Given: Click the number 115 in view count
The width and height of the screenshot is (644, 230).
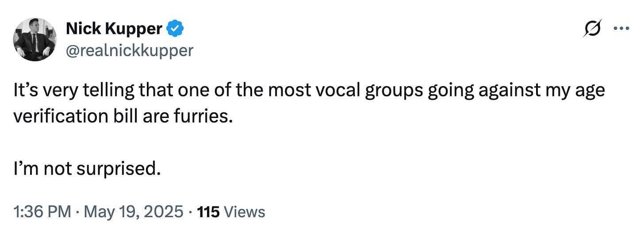Looking at the screenshot, I should point(208,212).
